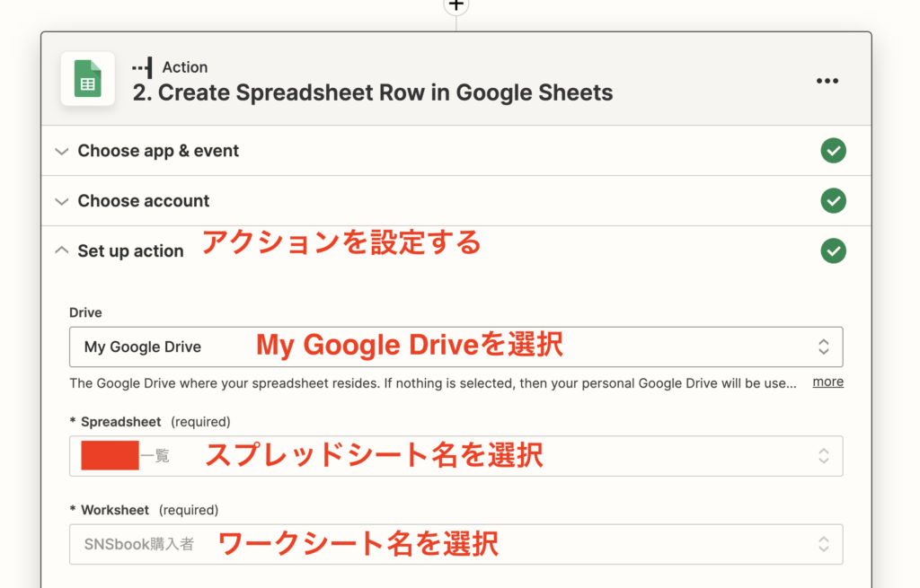
Task: Click the Worksheet field up-down arrows
Action: point(824,544)
